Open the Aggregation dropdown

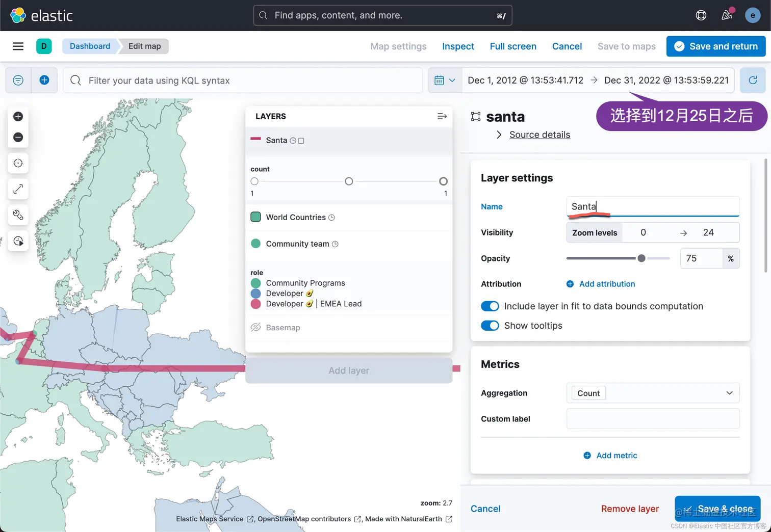coord(653,393)
